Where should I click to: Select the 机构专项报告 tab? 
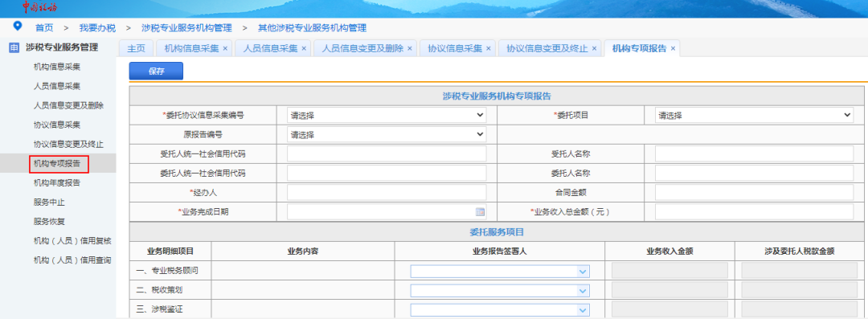pyautogui.click(x=640, y=48)
